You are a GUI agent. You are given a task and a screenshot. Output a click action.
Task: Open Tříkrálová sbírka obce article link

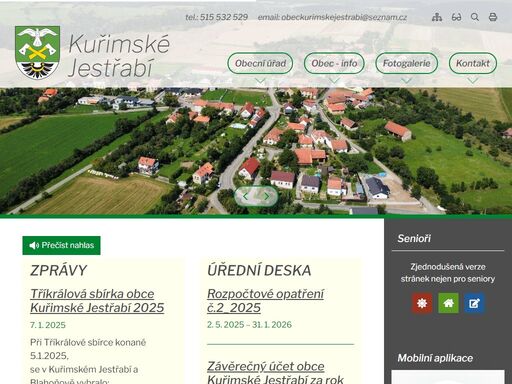coord(97,301)
